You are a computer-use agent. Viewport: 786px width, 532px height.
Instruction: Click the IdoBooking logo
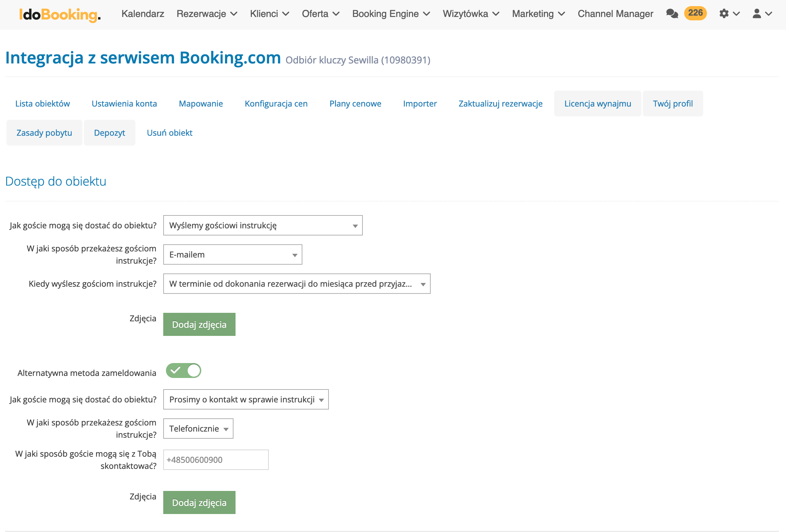pos(60,14)
